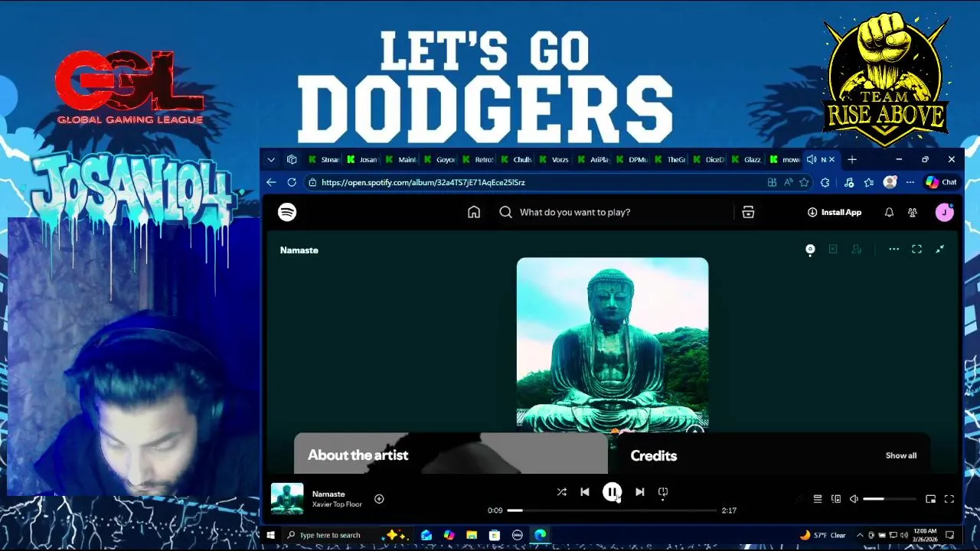This screenshot has width=980, height=551.
Task: Open the Edge tab actions workspace icon
Action: [x=292, y=159]
